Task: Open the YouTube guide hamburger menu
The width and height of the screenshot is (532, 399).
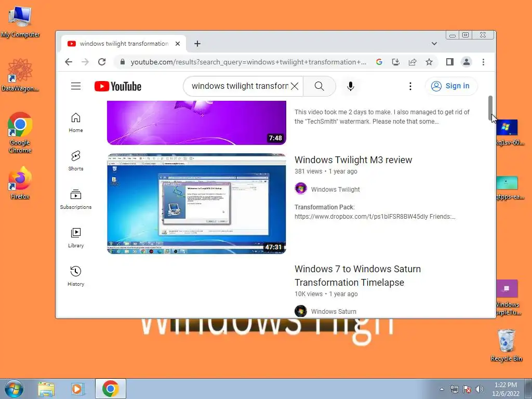Action: tap(76, 86)
